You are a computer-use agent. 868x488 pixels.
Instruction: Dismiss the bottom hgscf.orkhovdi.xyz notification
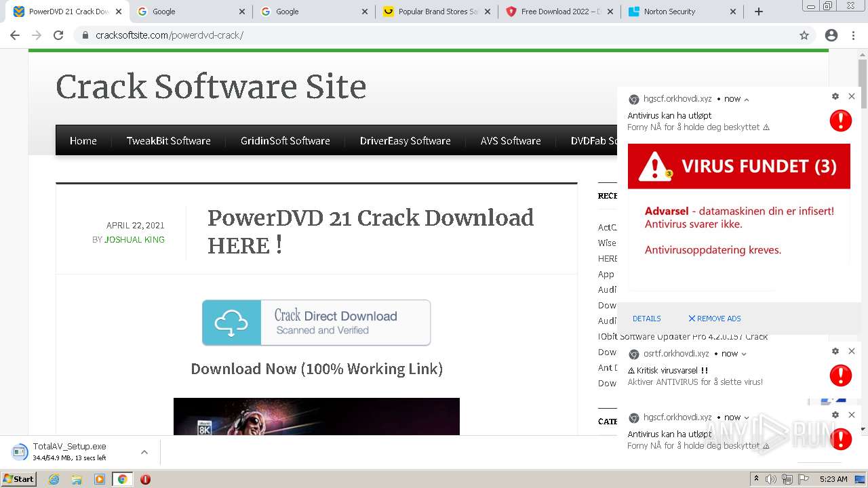tap(852, 415)
